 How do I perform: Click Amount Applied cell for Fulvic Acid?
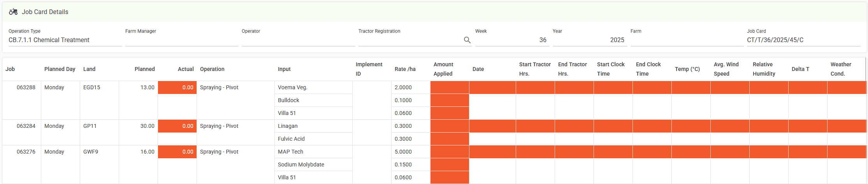coord(450,139)
